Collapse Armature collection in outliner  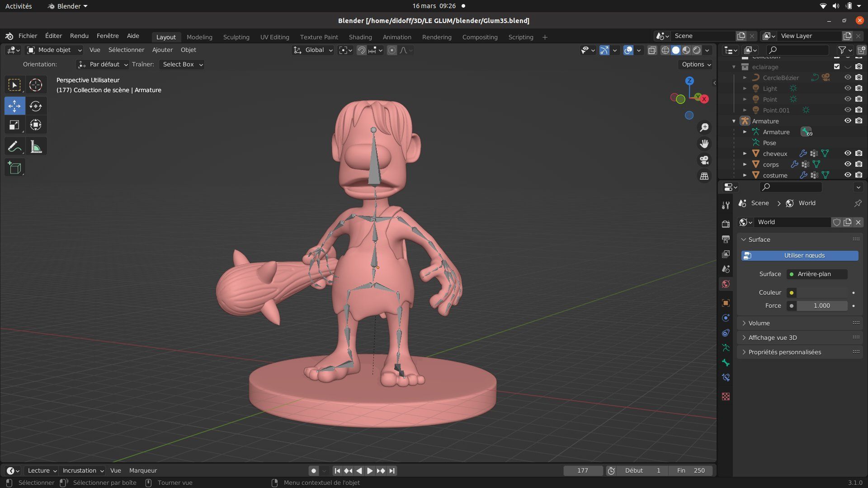point(734,121)
